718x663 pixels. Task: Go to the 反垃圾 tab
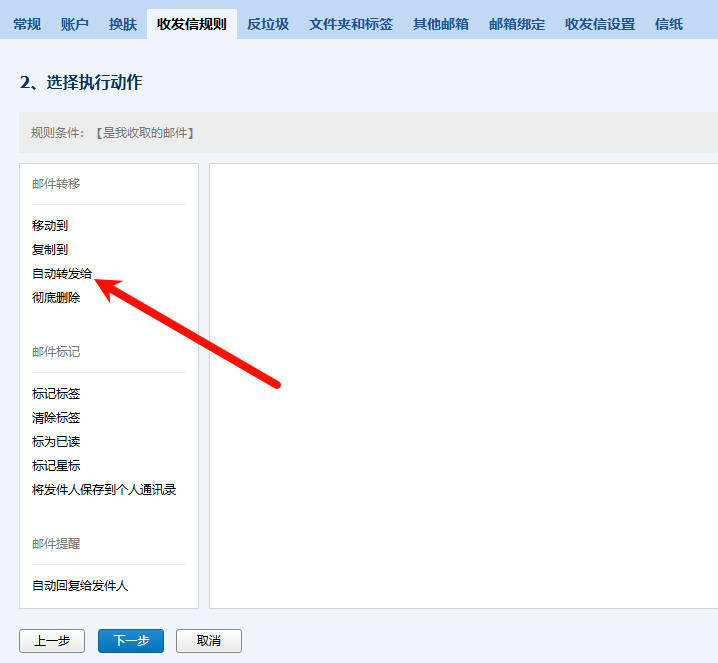[x=268, y=24]
